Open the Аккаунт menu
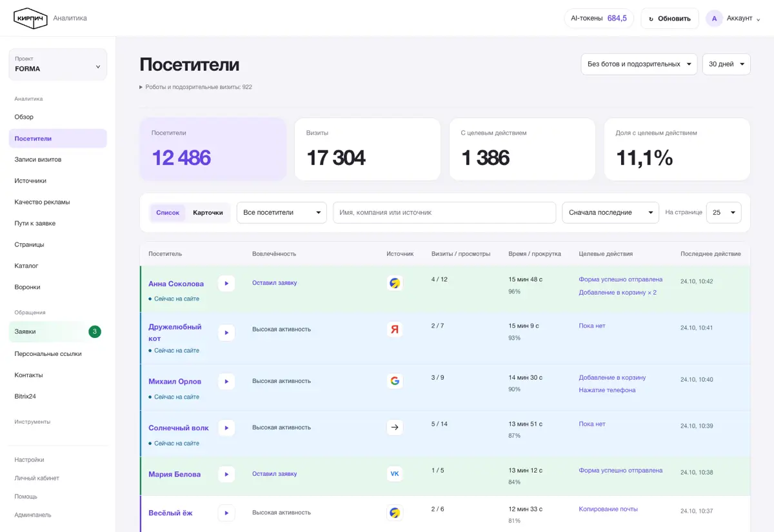Image resolution: width=774 pixels, height=532 pixels. pyautogui.click(x=733, y=18)
